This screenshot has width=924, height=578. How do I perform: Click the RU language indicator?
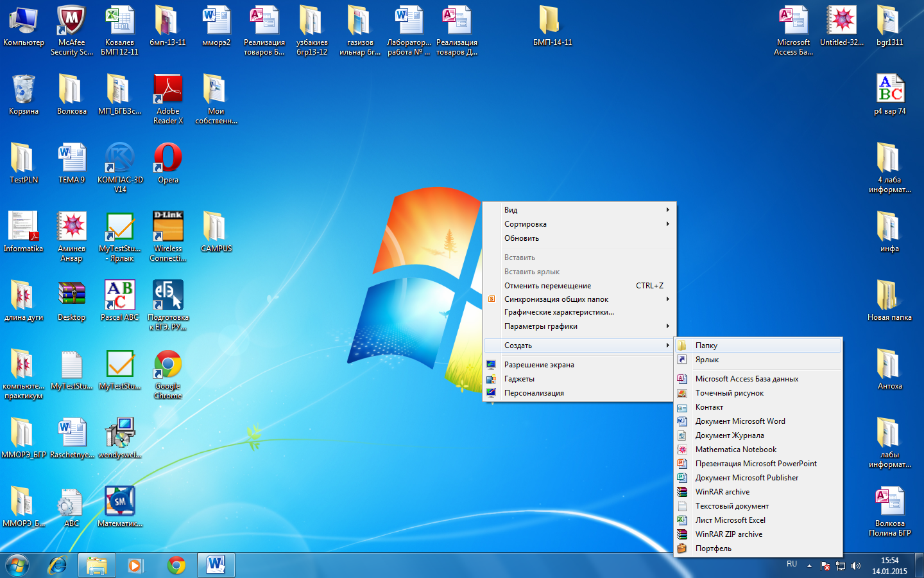click(792, 564)
